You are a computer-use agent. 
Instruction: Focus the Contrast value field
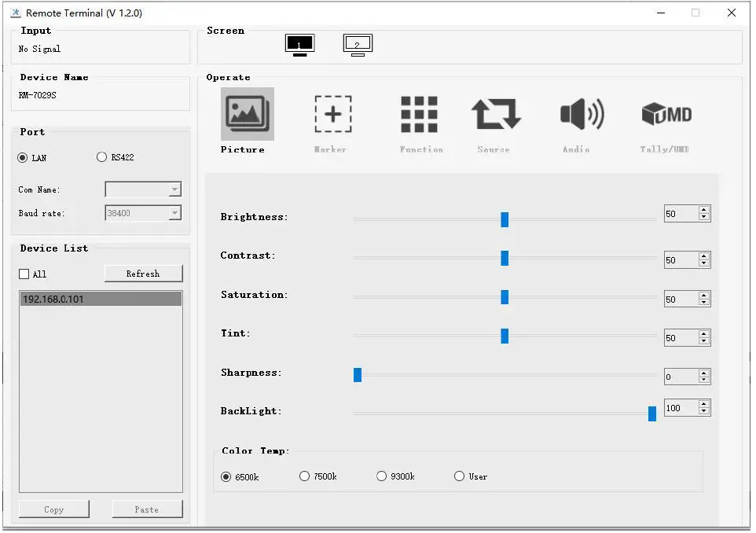[x=681, y=260]
